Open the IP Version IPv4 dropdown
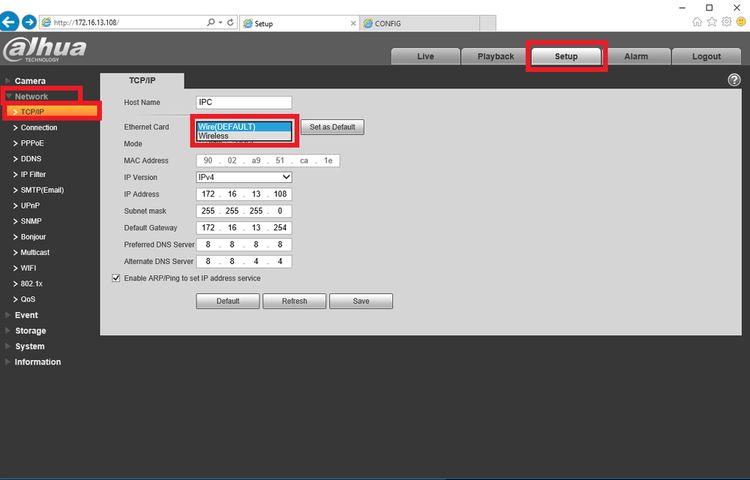Viewport: 750px width, 480px height. [244, 177]
